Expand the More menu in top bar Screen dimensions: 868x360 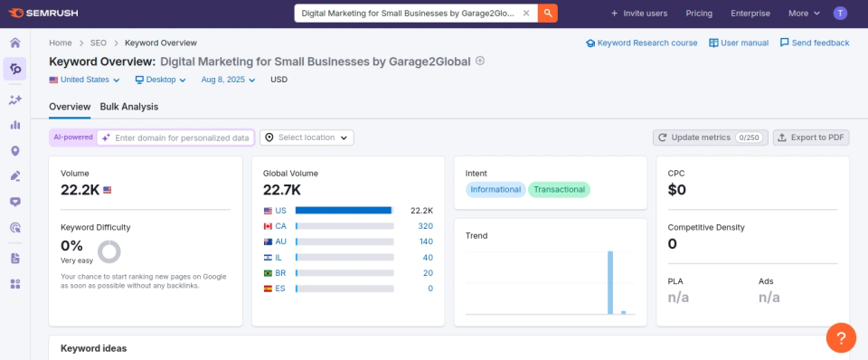(x=804, y=14)
